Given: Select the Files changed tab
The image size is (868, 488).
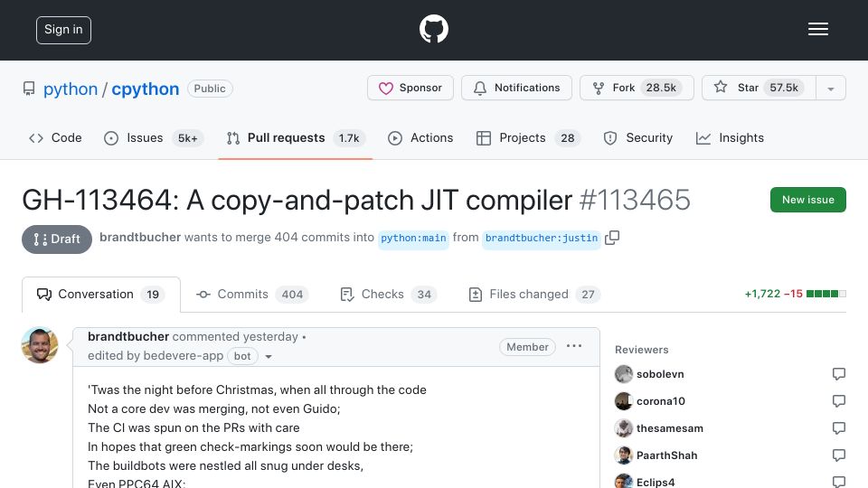Looking at the screenshot, I should pos(534,295).
